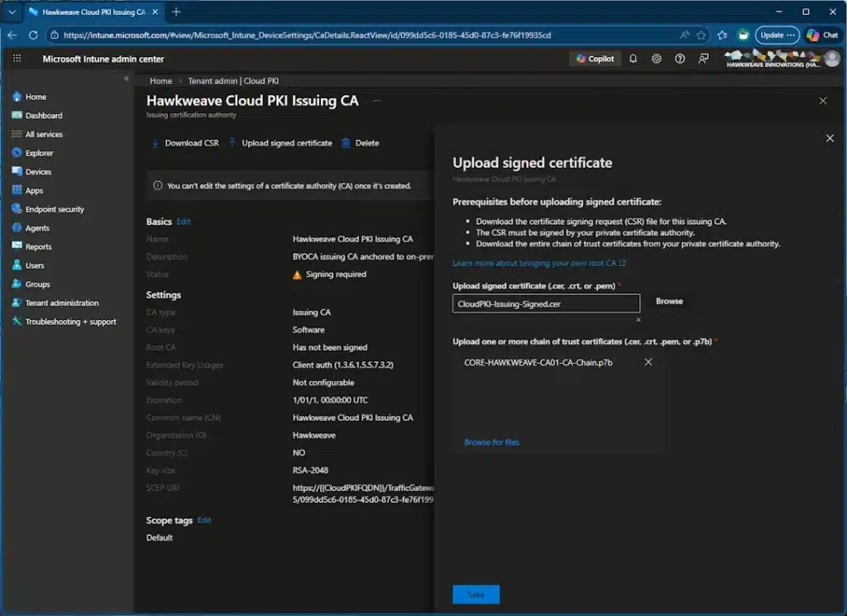
Task: Select Endpoint security in sidebar
Action: coord(55,209)
